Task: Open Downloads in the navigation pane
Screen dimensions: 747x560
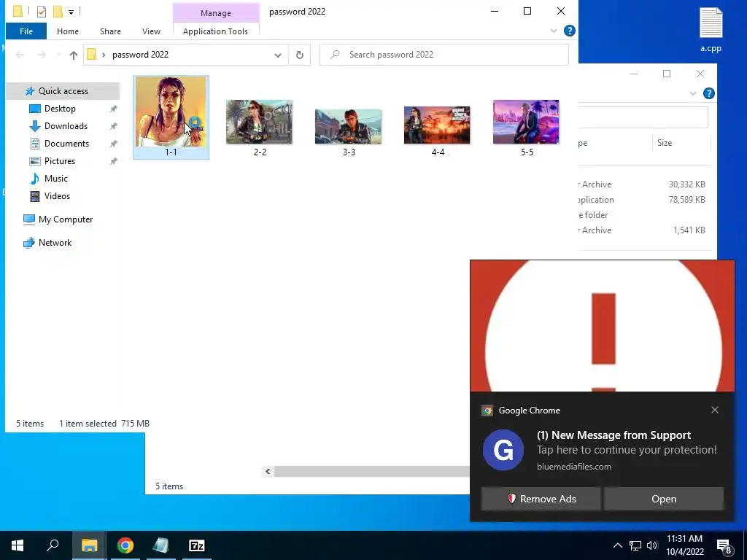Action: [66, 126]
